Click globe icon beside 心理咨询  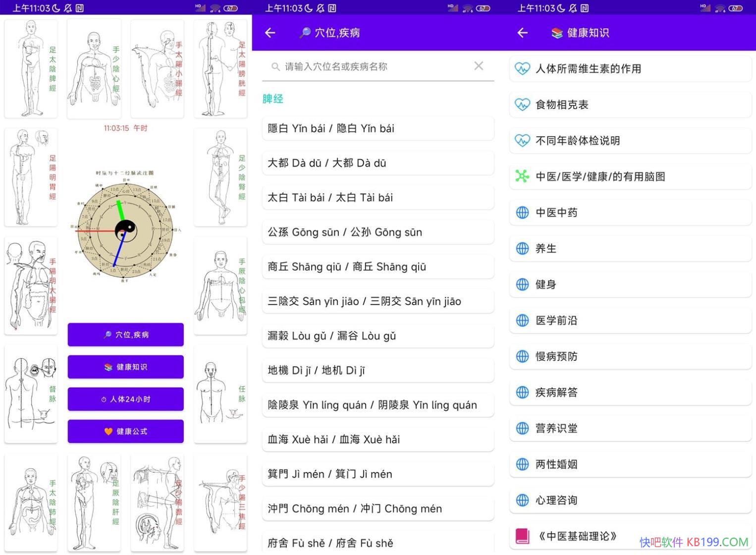[x=522, y=500]
